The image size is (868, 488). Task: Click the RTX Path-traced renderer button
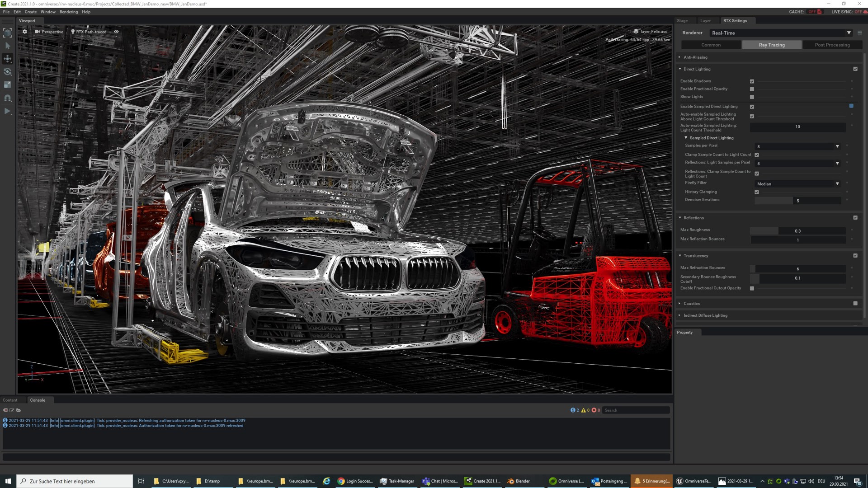(x=89, y=32)
